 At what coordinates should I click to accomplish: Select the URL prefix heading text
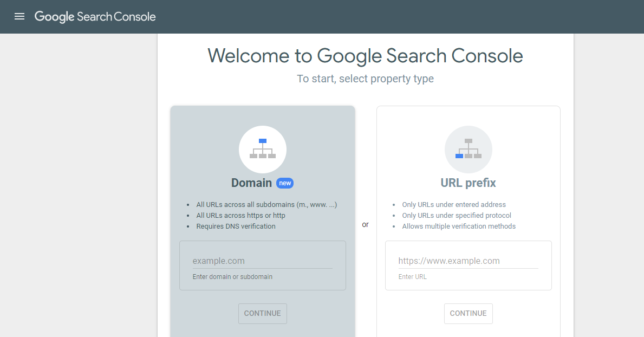click(468, 183)
